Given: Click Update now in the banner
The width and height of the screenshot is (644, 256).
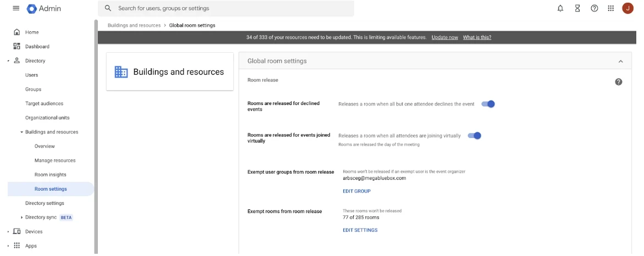Looking at the screenshot, I should click(445, 37).
